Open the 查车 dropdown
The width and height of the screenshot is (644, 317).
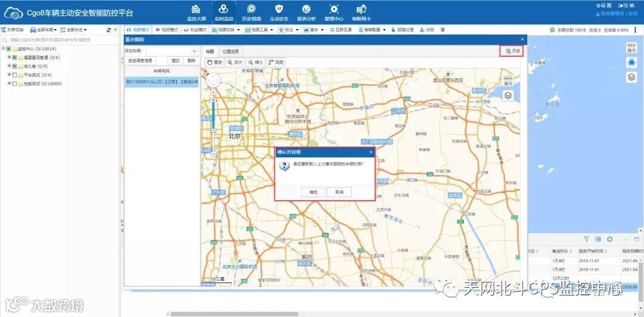[314, 30]
